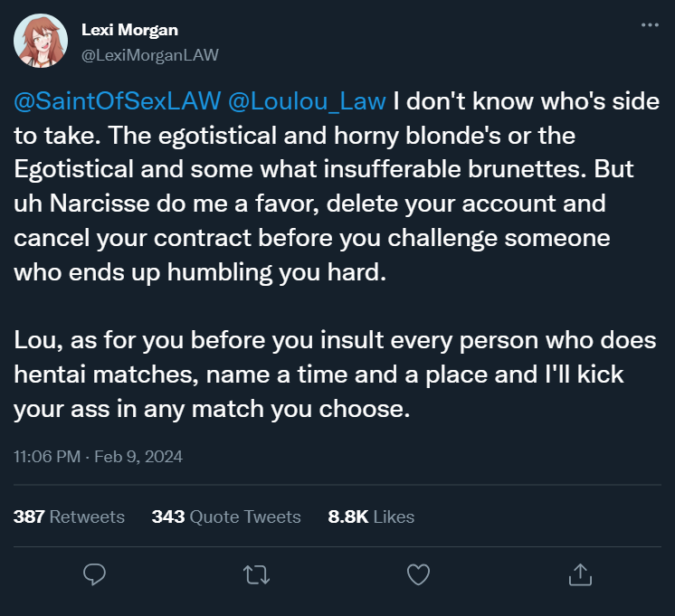This screenshot has width=675, height=616.
Task: Open the three-dot more options menu
Action: 650,25
